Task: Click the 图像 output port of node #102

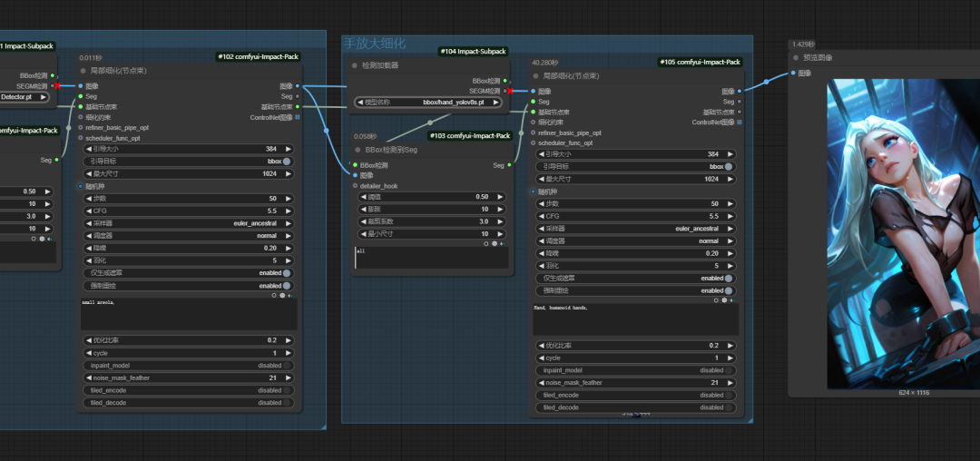Action: coord(297,85)
